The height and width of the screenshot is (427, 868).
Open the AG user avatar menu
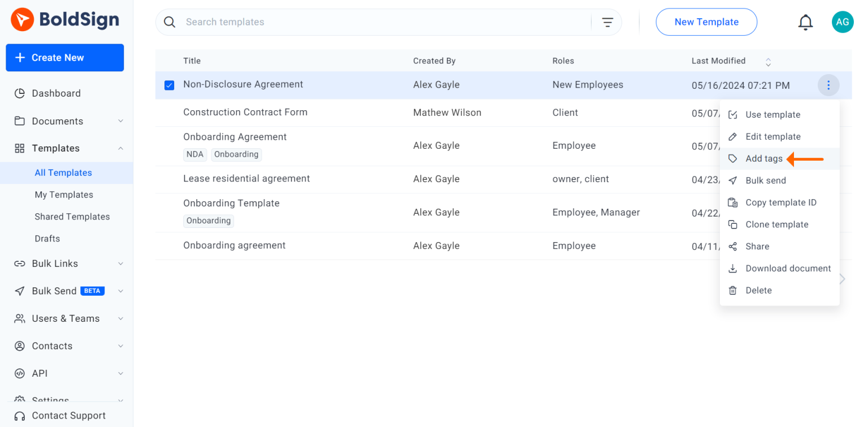coord(843,21)
